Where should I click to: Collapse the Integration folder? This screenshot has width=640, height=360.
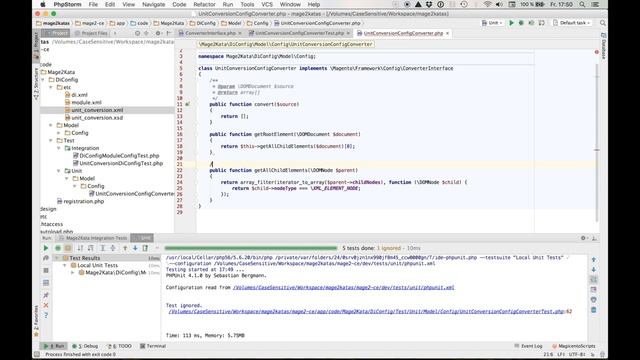point(59,148)
